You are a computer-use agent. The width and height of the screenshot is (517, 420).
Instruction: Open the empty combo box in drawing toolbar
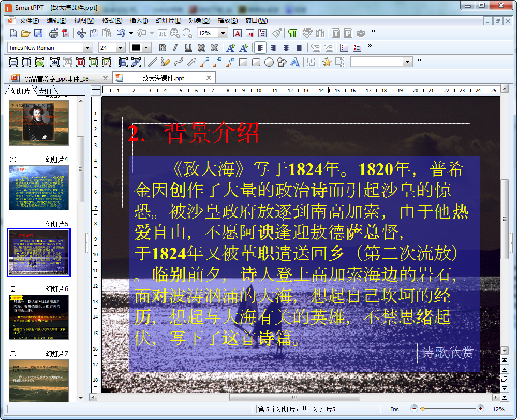tap(381, 62)
